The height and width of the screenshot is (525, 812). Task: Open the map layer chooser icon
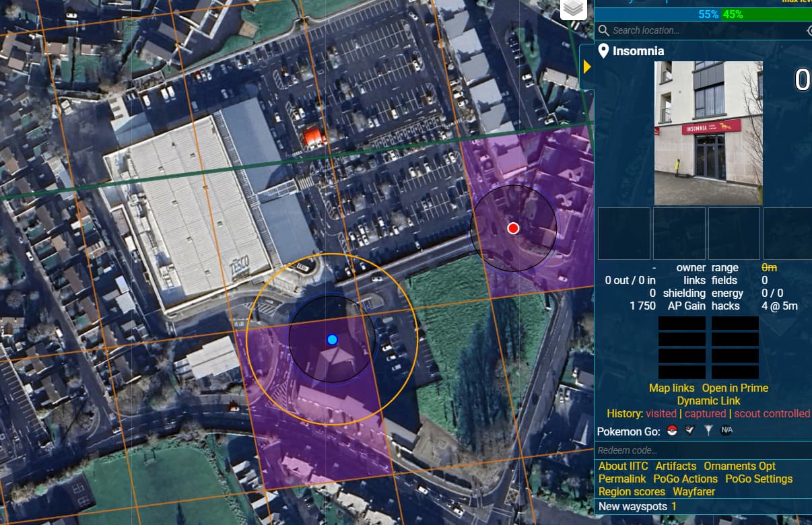coord(573,9)
